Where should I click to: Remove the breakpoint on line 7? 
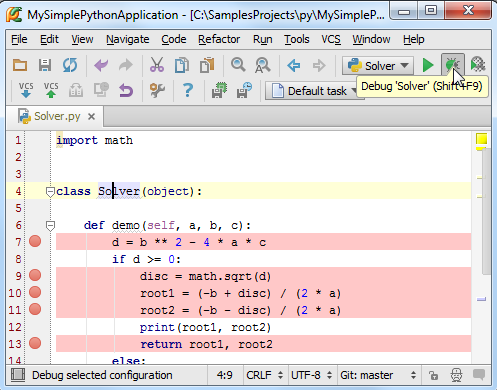[35, 241]
